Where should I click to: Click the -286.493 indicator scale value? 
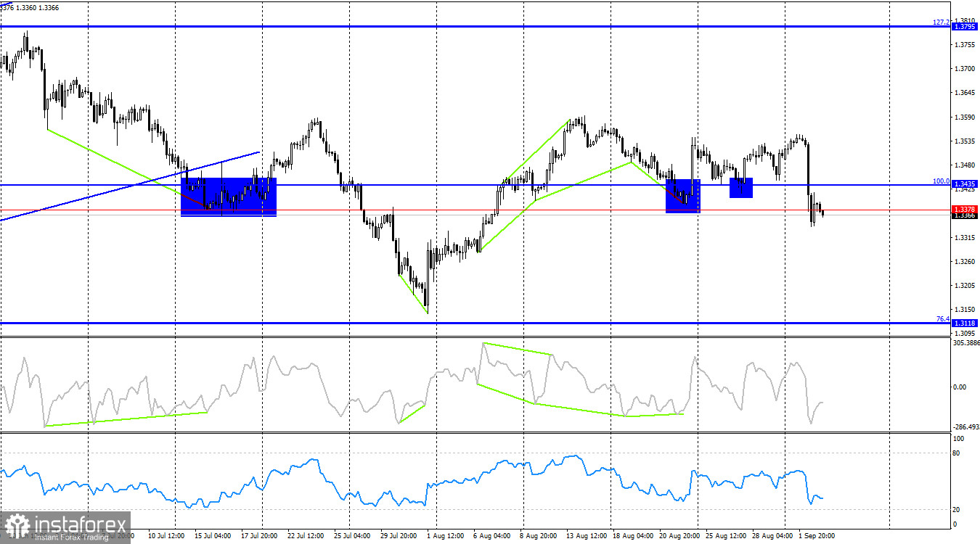coord(965,427)
